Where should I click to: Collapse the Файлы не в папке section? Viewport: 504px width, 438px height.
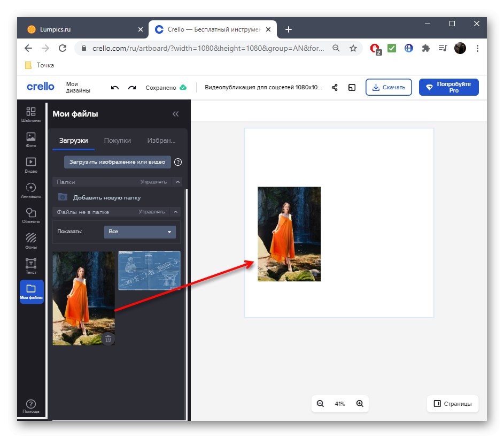pos(176,212)
